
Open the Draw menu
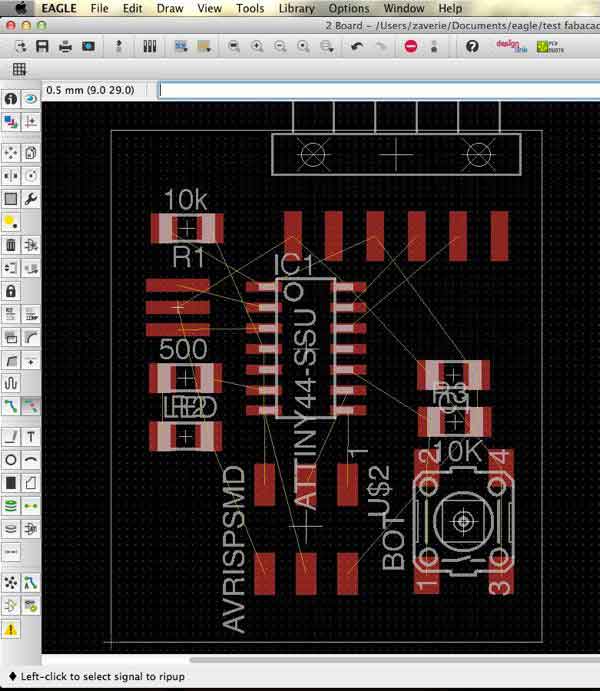170,8
